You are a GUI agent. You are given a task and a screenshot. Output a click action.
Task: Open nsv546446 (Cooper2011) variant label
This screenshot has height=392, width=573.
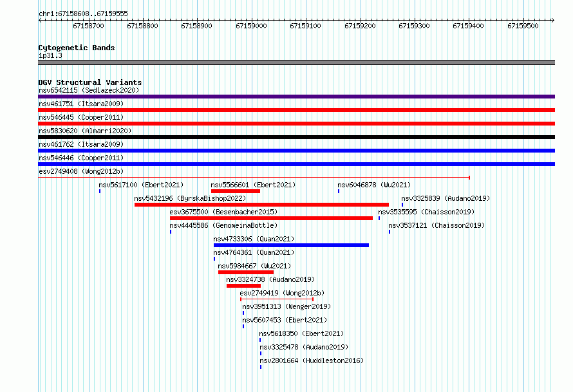coord(81,158)
